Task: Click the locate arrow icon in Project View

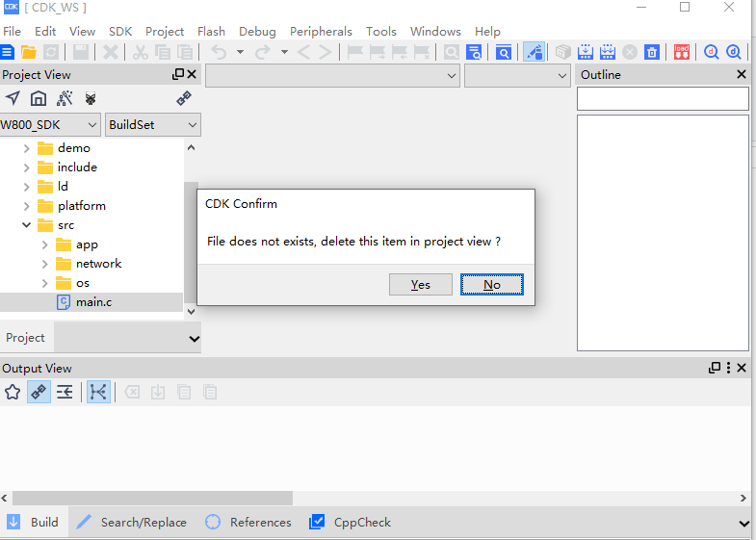Action: (x=13, y=98)
